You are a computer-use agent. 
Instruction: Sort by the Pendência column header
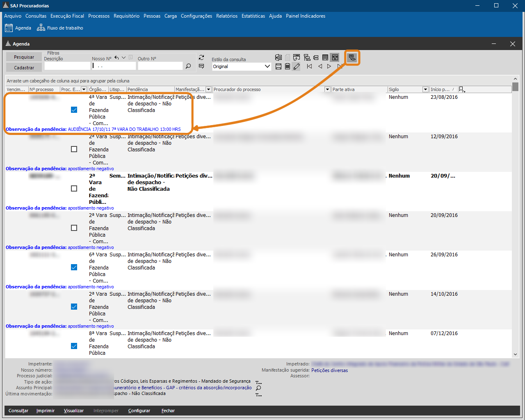coord(150,89)
